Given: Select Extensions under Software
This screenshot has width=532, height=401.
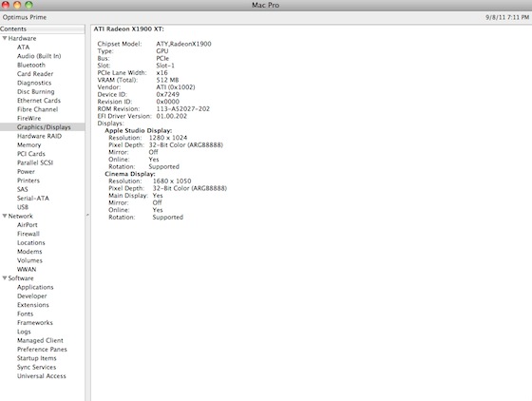Looking at the screenshot, I should pos(33,305).
